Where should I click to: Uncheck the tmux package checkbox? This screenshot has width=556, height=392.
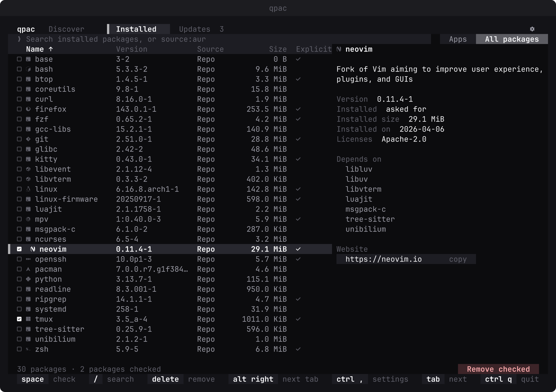19,319
